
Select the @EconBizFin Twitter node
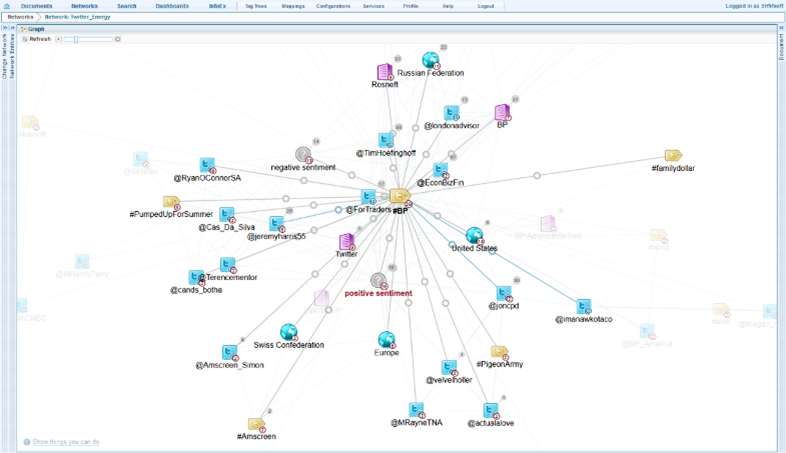coord(441,170)
